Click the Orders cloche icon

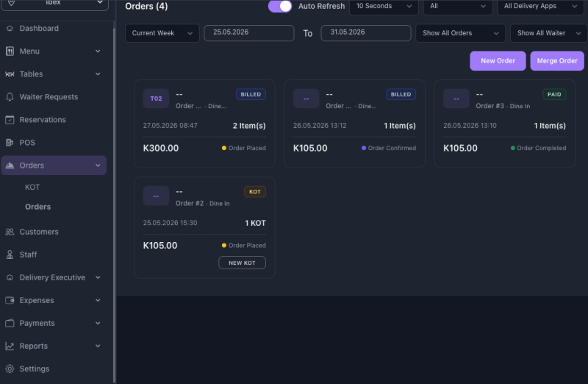click(10, 166)
